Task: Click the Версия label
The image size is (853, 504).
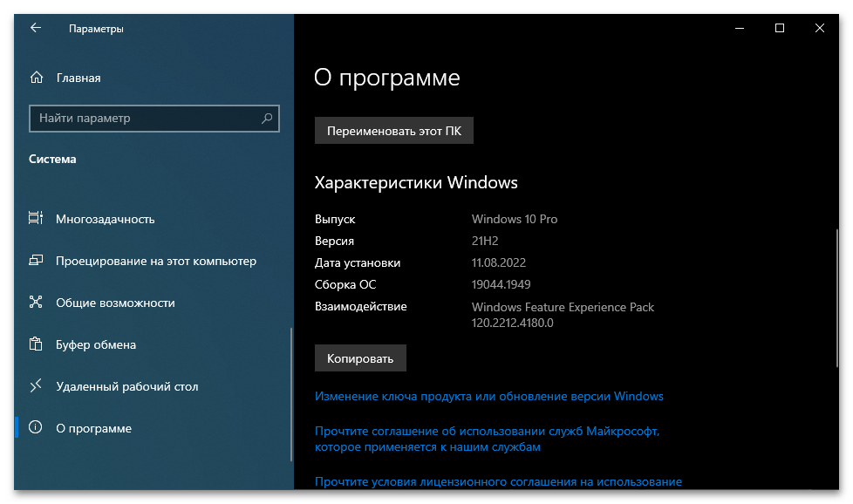Action: [x=335, y=241]
